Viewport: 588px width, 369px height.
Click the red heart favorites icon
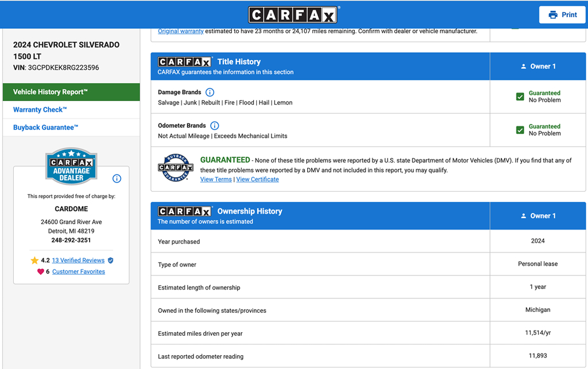(x=41, y=271)
